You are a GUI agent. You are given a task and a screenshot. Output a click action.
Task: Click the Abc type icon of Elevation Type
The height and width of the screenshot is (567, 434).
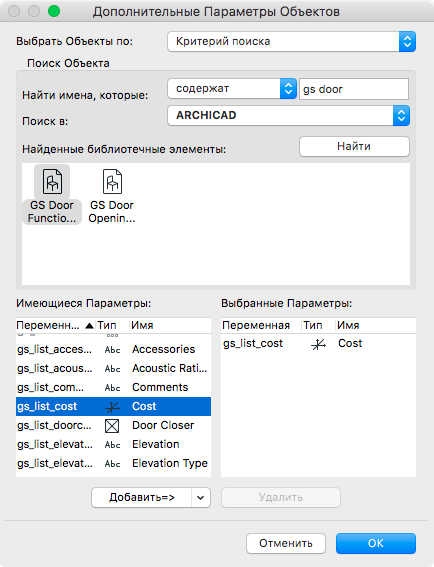[112, 464]
